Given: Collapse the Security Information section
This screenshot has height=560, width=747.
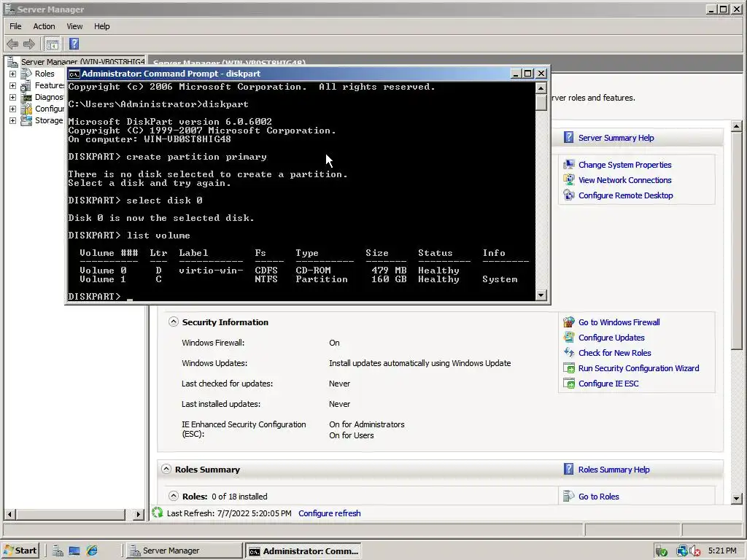Looking at the screenshot, I should pyautogui.click(x=174, y=322).
